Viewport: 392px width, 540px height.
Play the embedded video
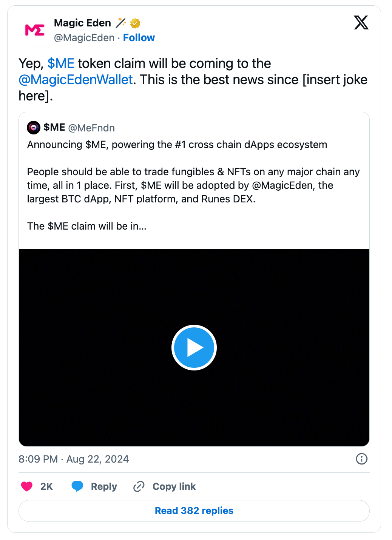click(194, 347)
